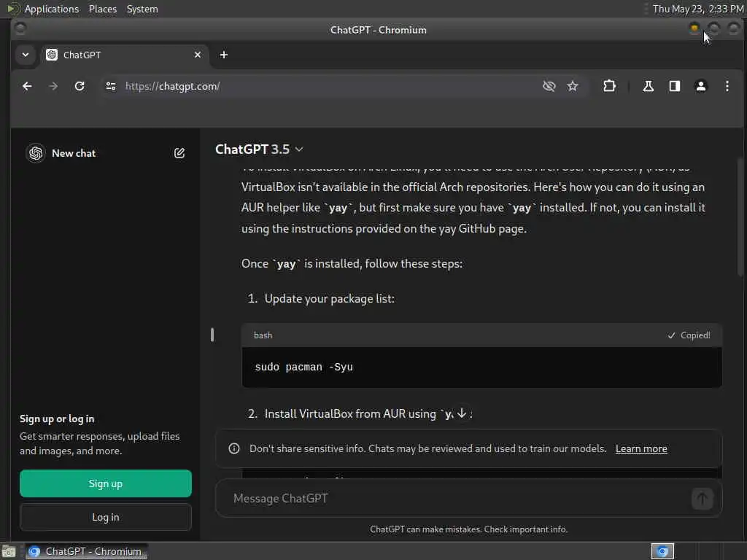Click the show desktop icon in taskbar
The image size is (747, 560).
point(9,551)
